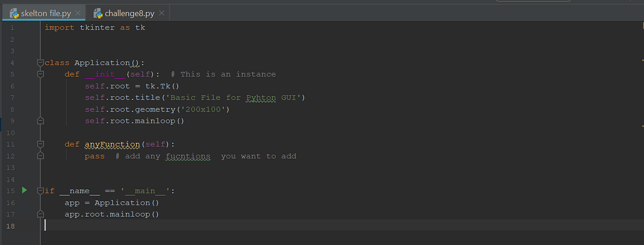The width and height of the screenshot is (644, 245).
Task: Click the class name 'Application' in class definition
Action: pos(102,63)
